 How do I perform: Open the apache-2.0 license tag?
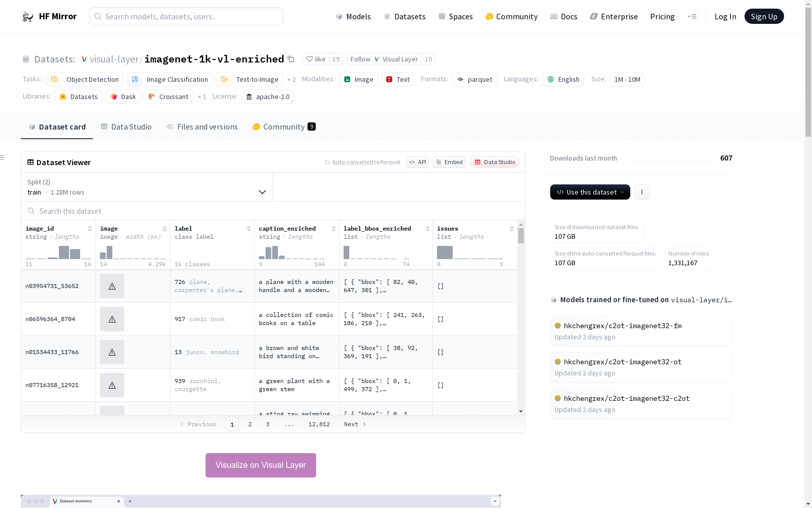point(268,97)
